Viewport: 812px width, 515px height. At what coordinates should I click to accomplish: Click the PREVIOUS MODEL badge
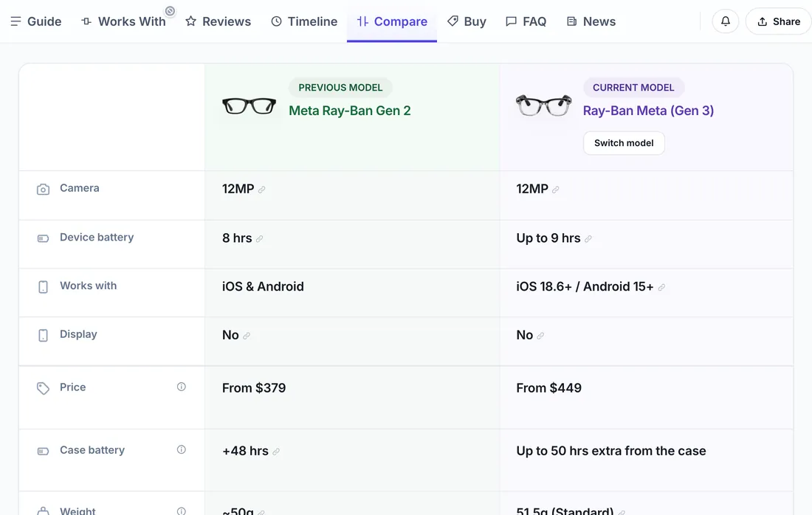point(340,88)
